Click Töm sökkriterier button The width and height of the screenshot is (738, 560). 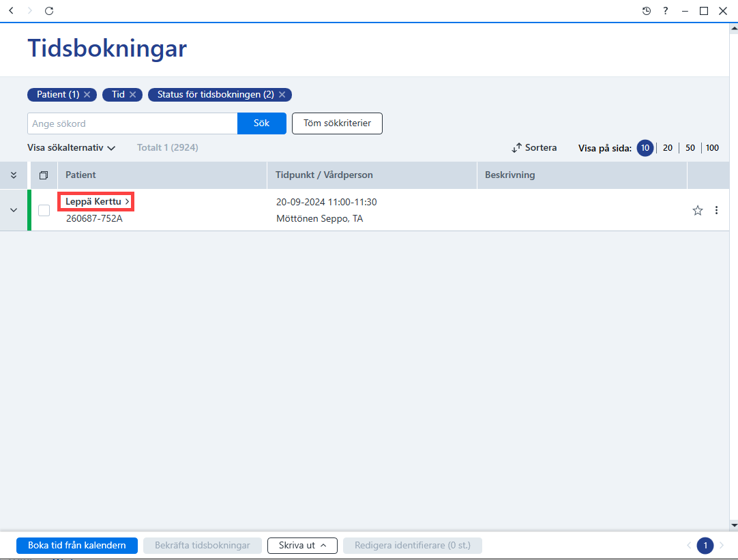tap(337, 123)
